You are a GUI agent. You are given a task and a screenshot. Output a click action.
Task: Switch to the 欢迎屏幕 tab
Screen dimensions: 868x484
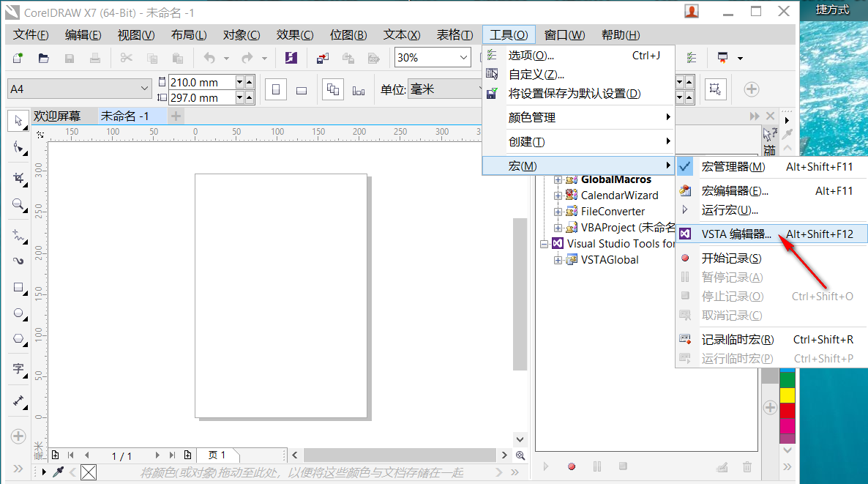click(x=57, y=116)
